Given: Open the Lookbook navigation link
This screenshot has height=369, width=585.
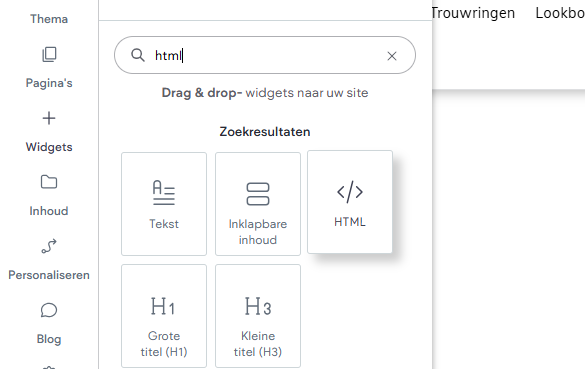Looking at the screenshot, I should point(560,13).
